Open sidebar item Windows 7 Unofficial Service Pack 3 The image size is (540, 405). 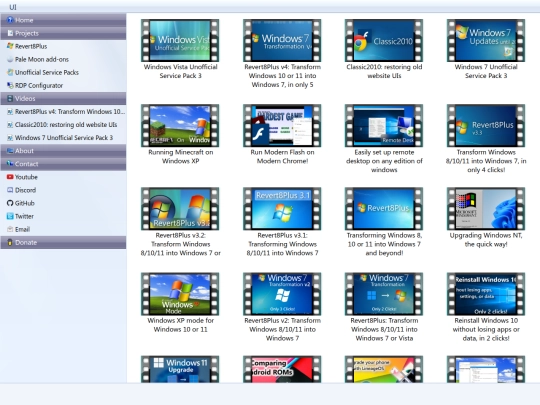(x=64, y=138)
